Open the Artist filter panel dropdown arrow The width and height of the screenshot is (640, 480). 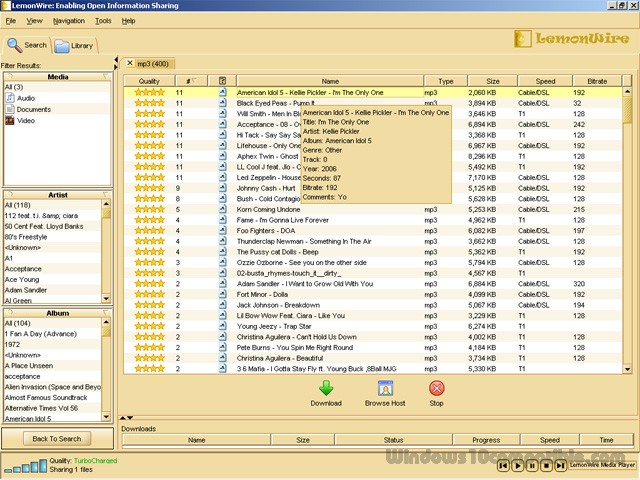(106, 195)
